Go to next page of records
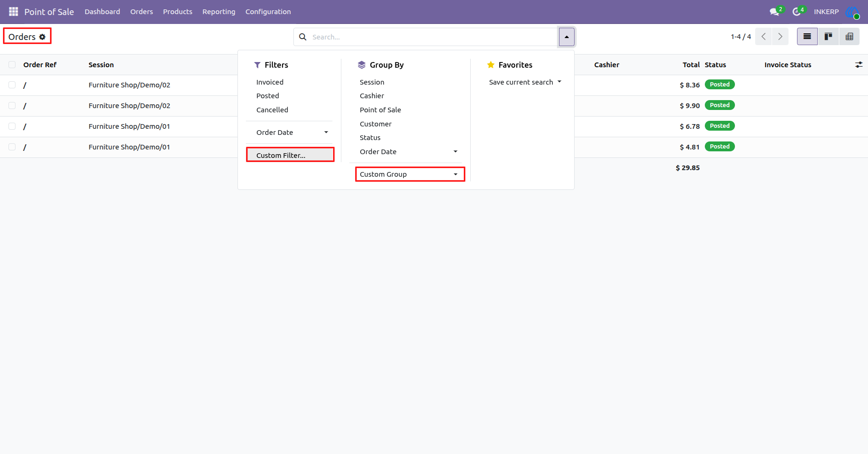 [781, 37]
